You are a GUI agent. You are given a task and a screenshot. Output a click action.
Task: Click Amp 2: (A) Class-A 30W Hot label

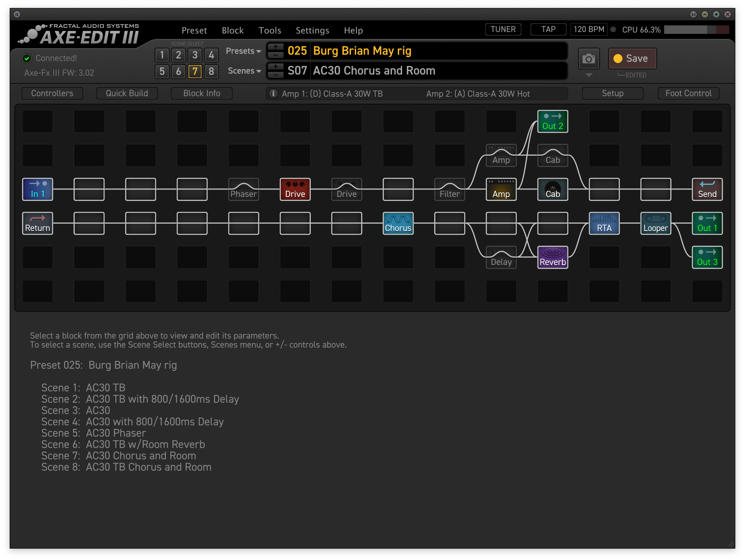pos(478,94)
